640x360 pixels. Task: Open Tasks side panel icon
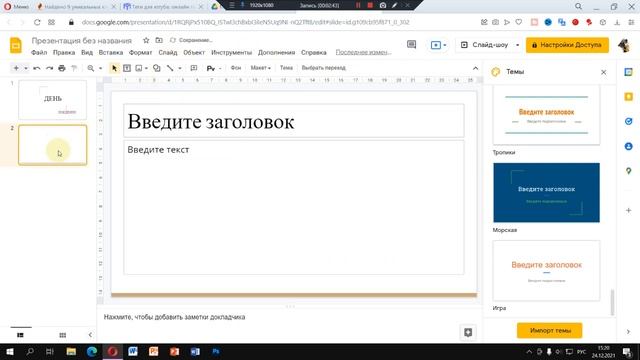(x=629, y=121)
